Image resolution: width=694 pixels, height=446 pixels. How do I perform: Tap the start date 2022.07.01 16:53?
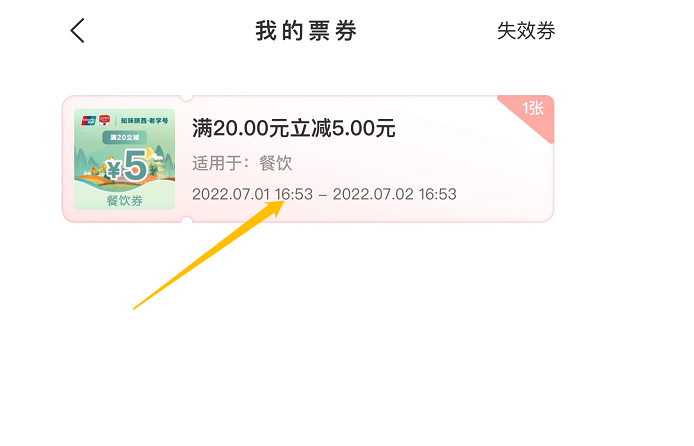coord(252,194)
